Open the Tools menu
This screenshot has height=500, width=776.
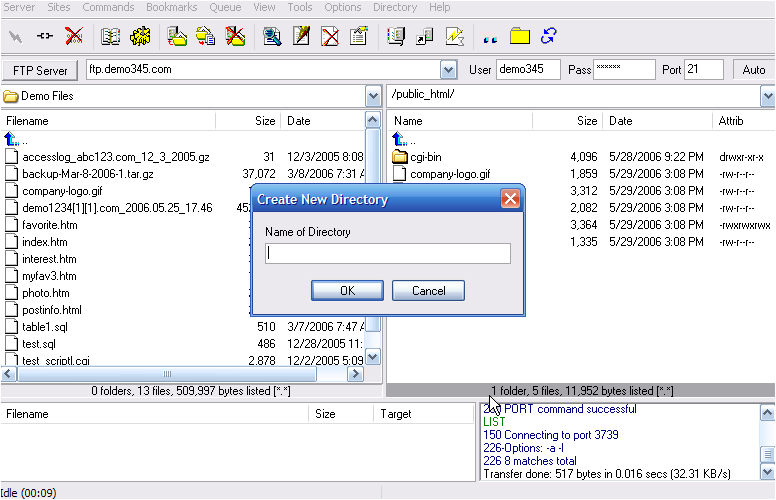(300, 7)
